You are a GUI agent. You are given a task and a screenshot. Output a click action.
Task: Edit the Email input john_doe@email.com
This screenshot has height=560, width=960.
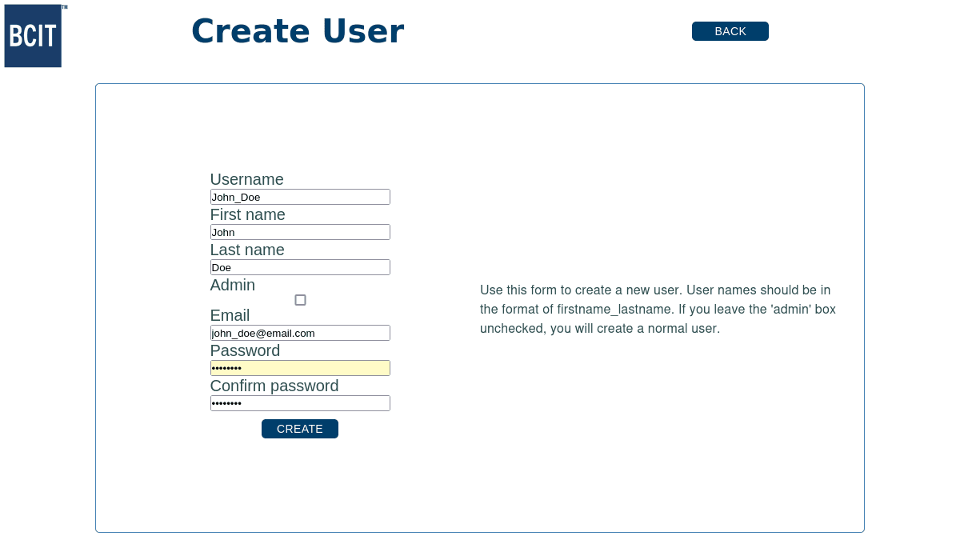300,333
